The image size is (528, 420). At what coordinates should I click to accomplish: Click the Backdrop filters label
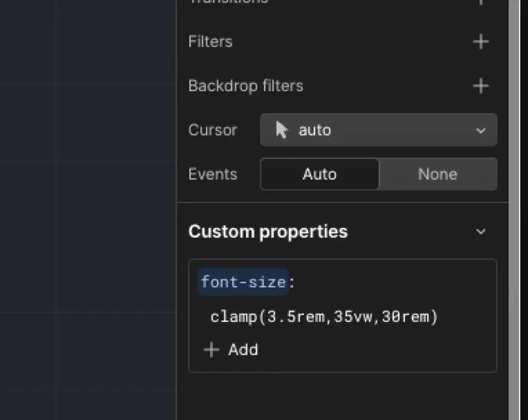[x=246, y=86]
